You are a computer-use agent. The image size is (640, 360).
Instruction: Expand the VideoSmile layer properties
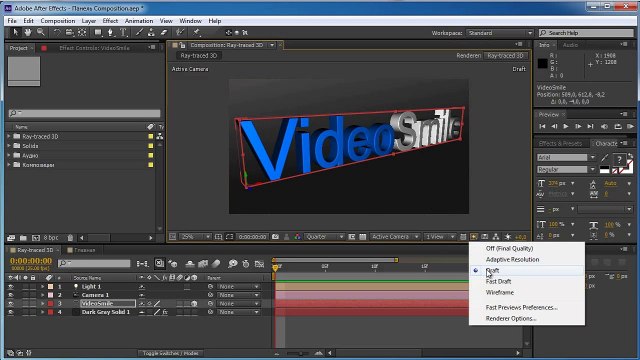[42, 304]
